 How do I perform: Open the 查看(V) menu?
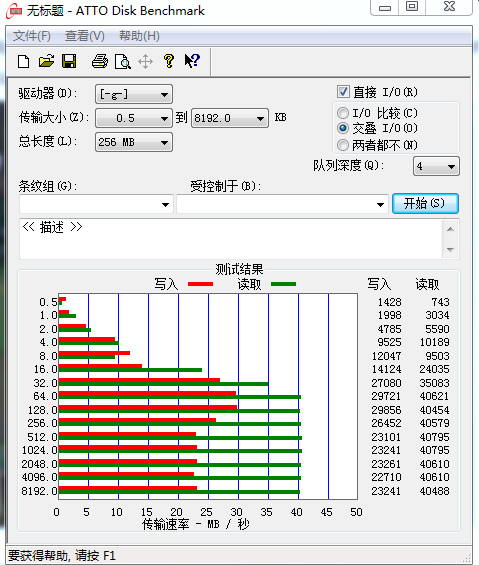point(85,36)
